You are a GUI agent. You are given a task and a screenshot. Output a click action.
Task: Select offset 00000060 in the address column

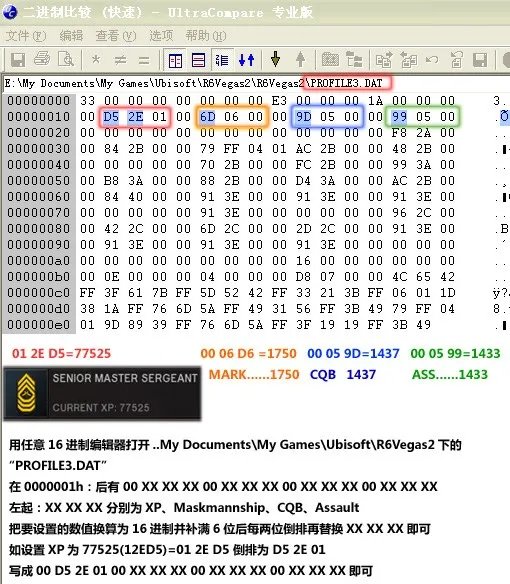pos(39,197)
